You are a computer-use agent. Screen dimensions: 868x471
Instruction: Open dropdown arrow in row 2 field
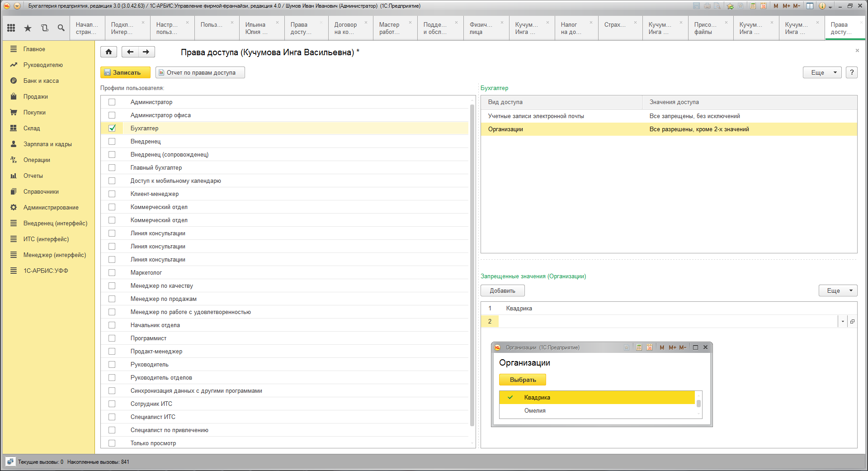pos(843,321)
